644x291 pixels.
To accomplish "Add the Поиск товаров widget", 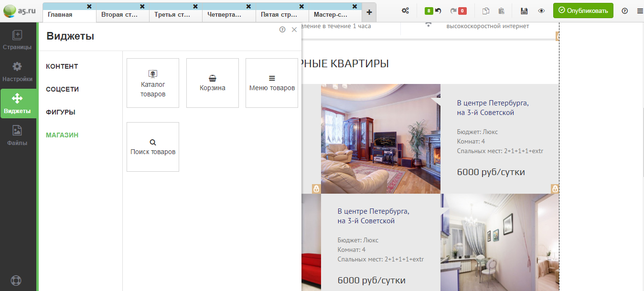I will click(153, 147).
